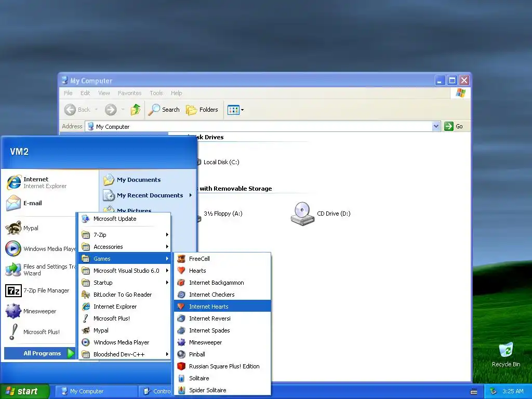The height and width of the screenshot is (399, 532).
Task: Open Internet Hearts highlighted entry
Action: 222,307
